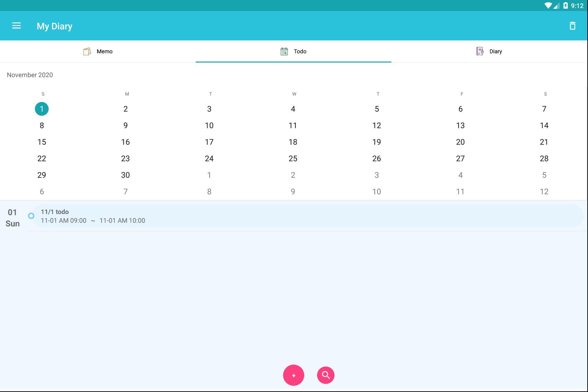Open the hamburger navigation menu
The height and width of the screenshot is (392, 588).
point(16,26)
